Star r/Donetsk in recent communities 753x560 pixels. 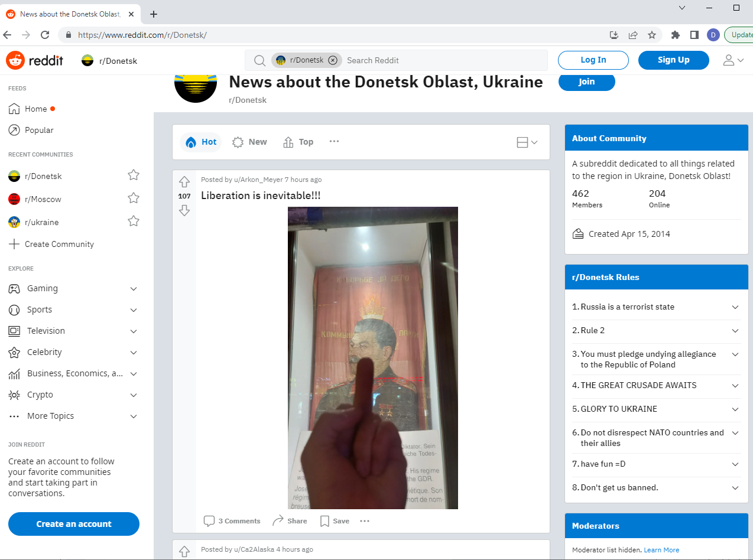pyautogui.click(x=134, y=175)
